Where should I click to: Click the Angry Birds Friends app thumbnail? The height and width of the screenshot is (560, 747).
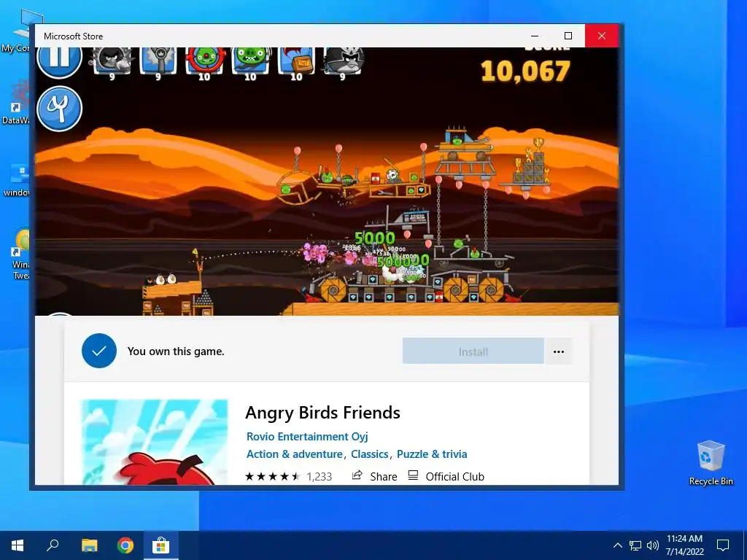click(x=155, y=442)
